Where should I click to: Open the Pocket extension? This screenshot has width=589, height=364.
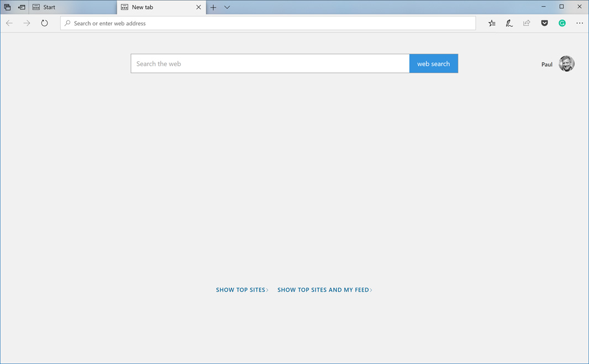tap(544, 23)
